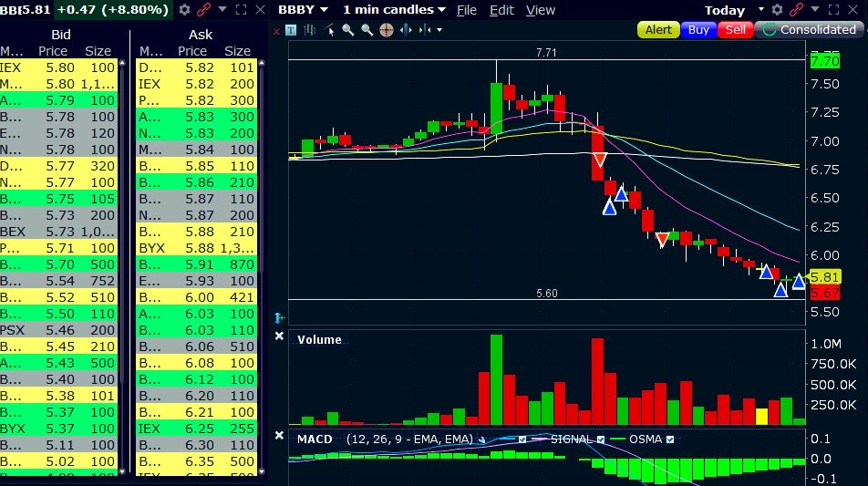Open the View menu
Viewport: 868px width, 486px height.
click(x=541, y=10)
